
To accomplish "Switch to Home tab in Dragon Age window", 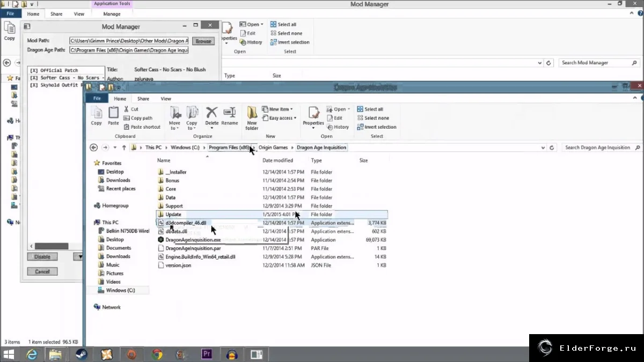I will coord(120,99).
